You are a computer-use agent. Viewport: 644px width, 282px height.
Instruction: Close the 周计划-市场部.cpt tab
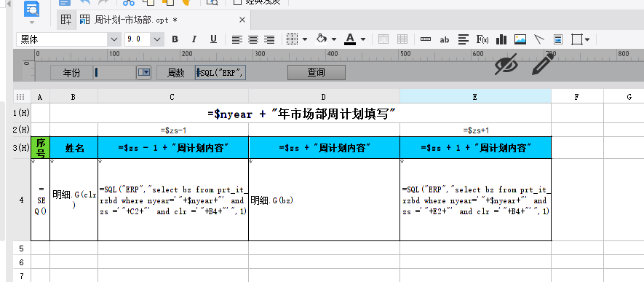(242, 20)
